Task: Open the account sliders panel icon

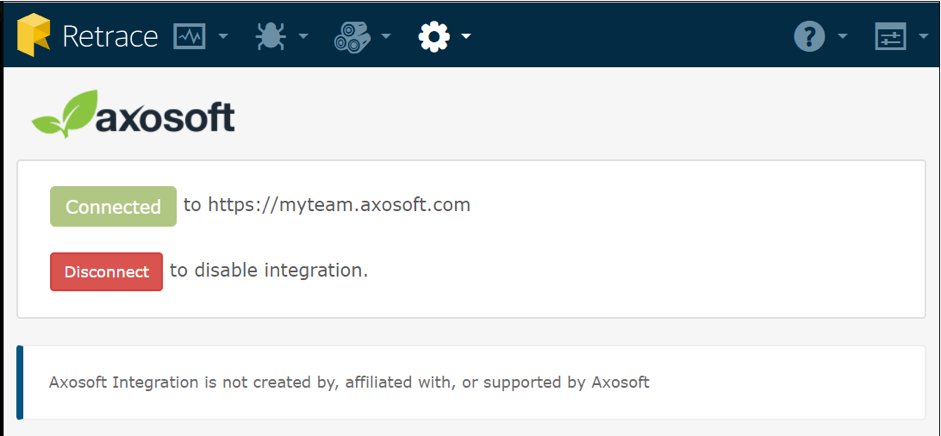Action: point(891,37)
